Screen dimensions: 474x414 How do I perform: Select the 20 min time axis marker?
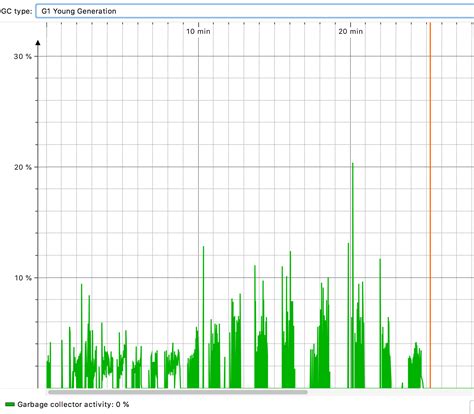pos(351,31)
